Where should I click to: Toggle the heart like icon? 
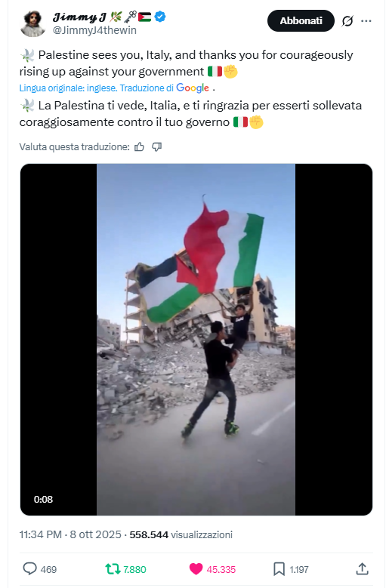(196, 569)
